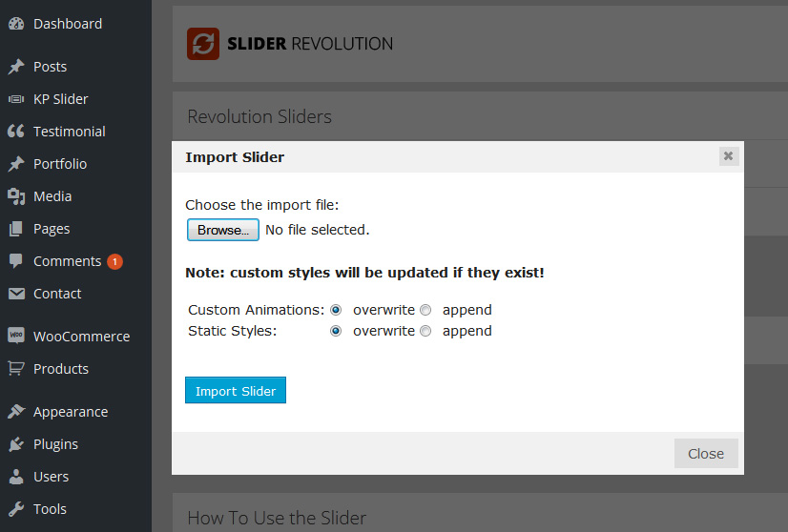Click the Plugins plug icon
788x532 pixels.
[x=16, y=444]
